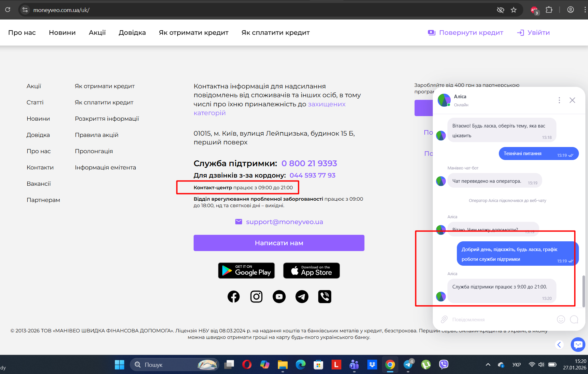588x374 pixels.
Task: Click the phone number 044 593 77 93
Action: point(312,175)
